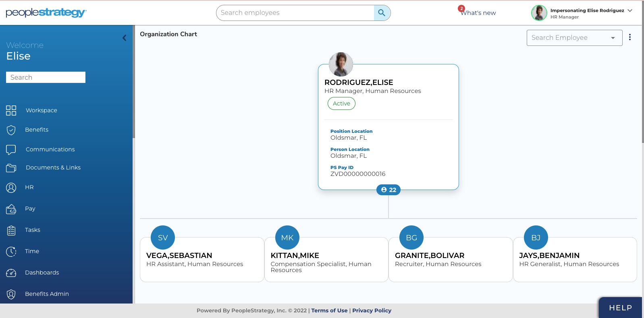Click the sidebar Search input field
This screenshot has height=318, width=644.
click(46, 77)
